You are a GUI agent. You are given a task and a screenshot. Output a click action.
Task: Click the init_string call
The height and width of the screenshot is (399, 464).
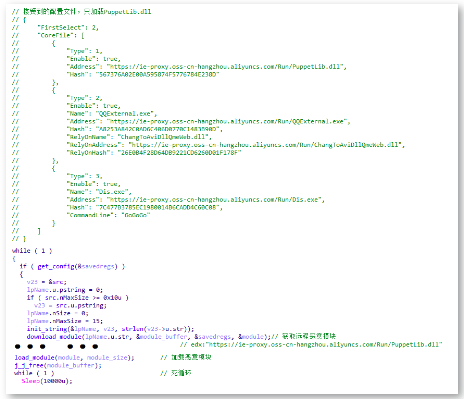click(x=110, y=329)
